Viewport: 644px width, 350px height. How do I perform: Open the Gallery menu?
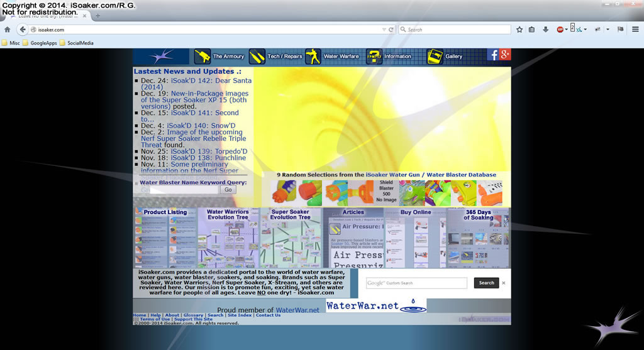click(453, 57)
